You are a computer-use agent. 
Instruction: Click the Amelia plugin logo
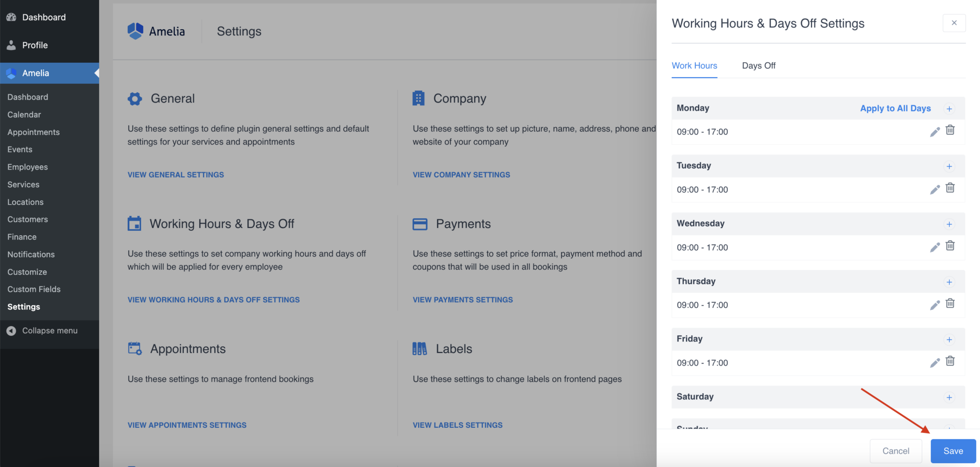click(135, 31)
